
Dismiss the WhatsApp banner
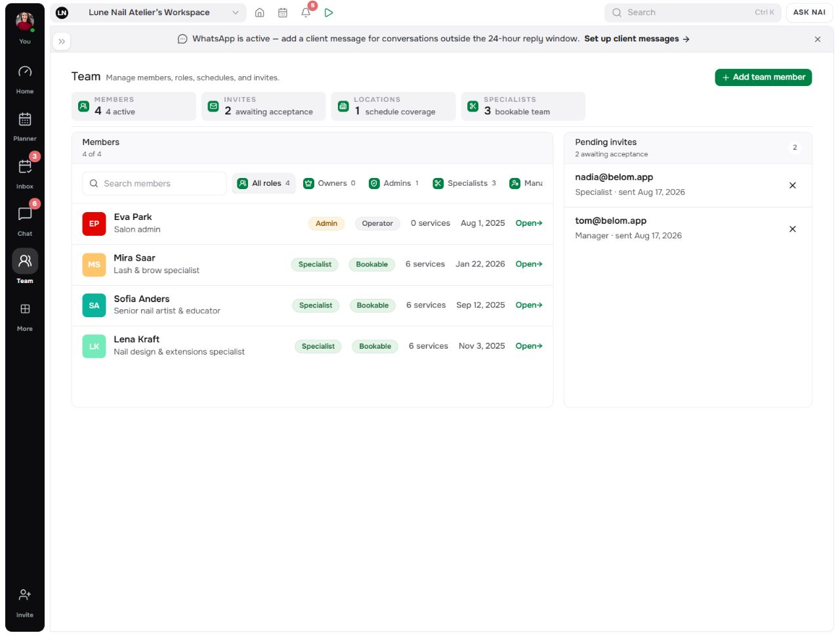point(818,39)
